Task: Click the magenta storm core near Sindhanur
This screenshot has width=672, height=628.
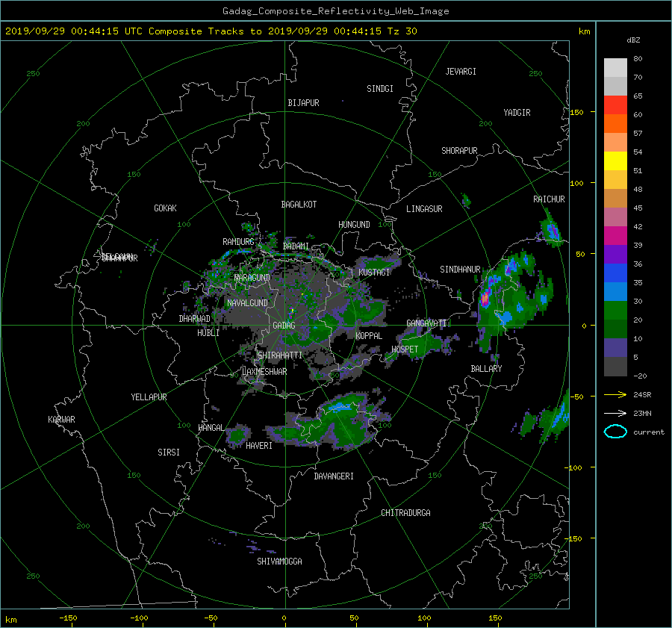Action: click(485, 297)
